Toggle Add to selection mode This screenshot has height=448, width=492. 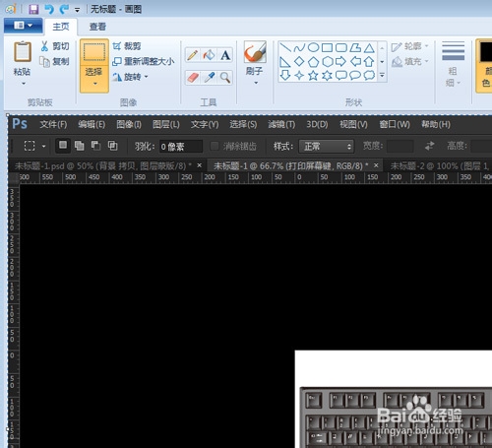(80, 146)
